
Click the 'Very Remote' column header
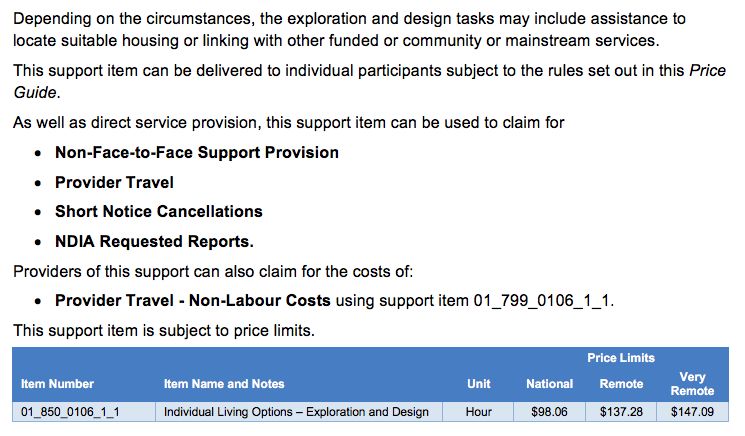click(692, 384)
